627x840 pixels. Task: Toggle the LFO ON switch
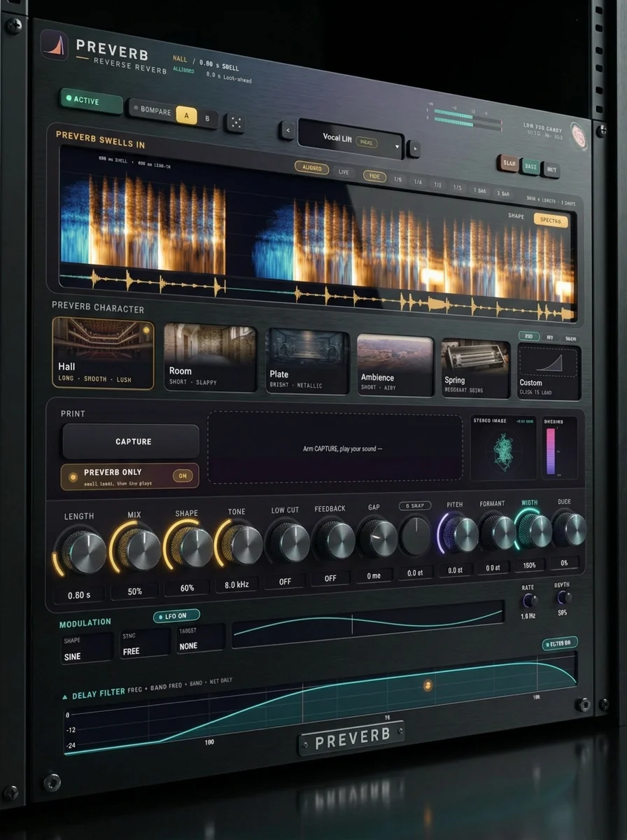[x=176, y=616]
